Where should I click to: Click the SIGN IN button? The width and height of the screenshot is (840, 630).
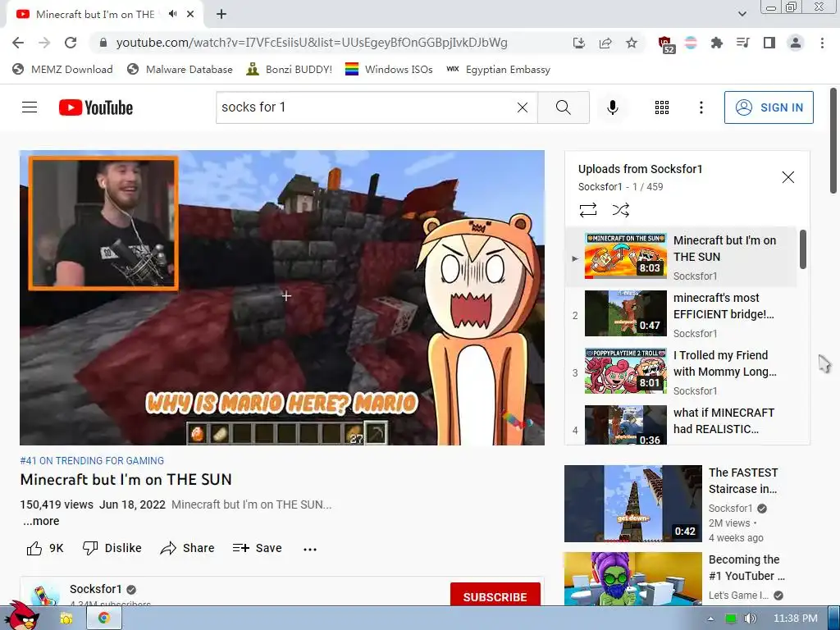[769, 107]
